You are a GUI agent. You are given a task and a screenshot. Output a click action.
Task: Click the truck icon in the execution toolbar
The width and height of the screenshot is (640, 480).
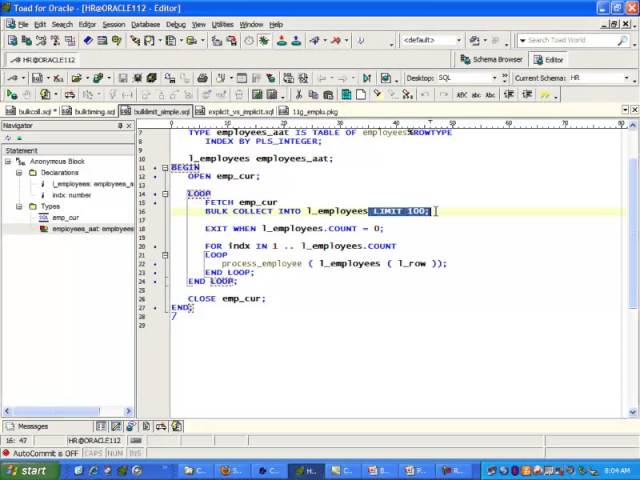click(x=70, y=95)
